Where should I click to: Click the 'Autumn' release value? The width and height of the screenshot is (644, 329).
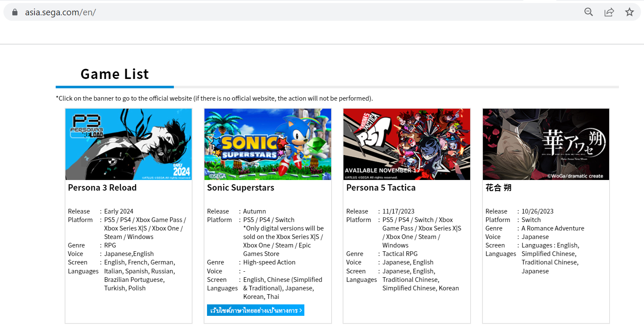point(255,211)
